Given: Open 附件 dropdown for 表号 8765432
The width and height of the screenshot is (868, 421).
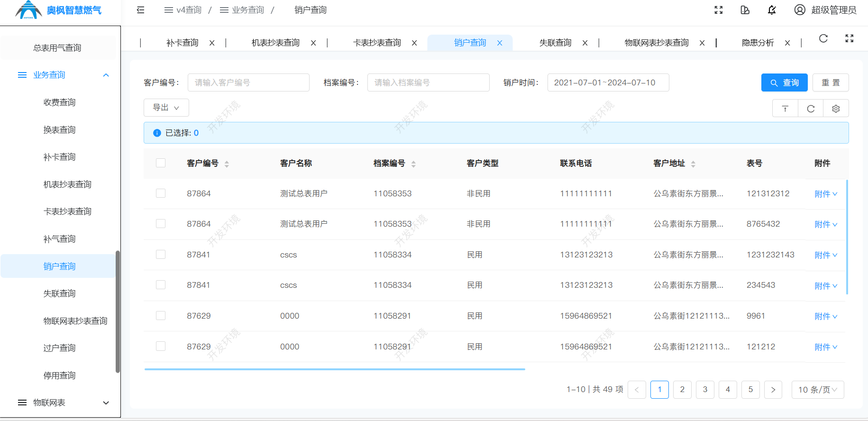Looking at the screenshot, I should click(x=826, y=224).
